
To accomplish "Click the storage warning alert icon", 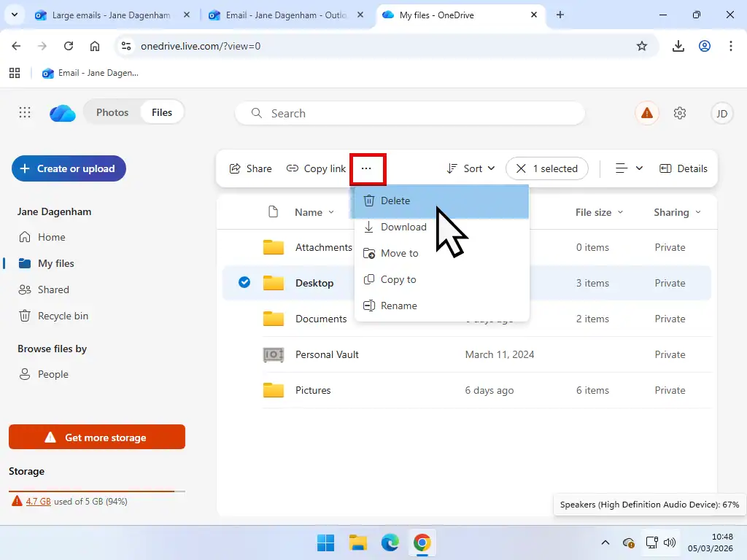I will pyautogui.click(x=646, y=113).
